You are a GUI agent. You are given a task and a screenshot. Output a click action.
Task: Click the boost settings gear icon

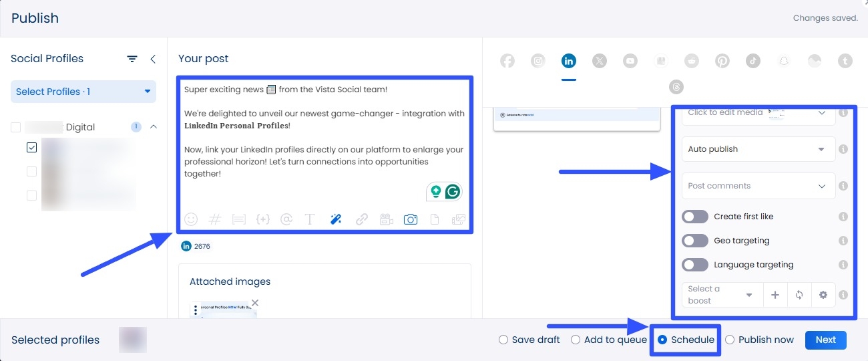tap(823, 295)
